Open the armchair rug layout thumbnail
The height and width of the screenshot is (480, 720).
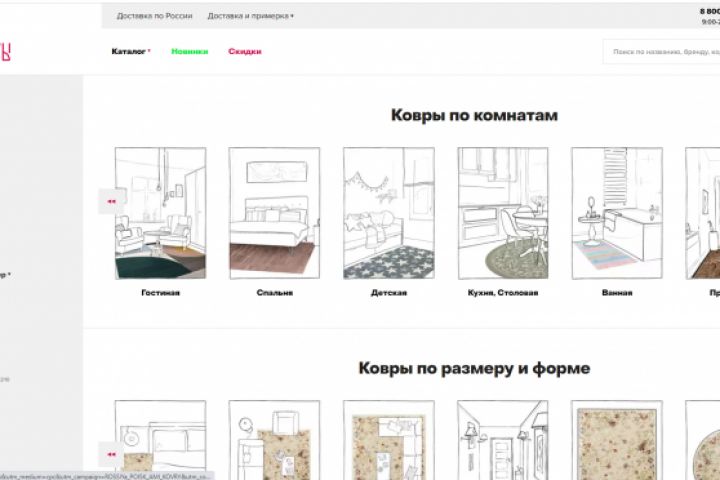click(275, 440)
